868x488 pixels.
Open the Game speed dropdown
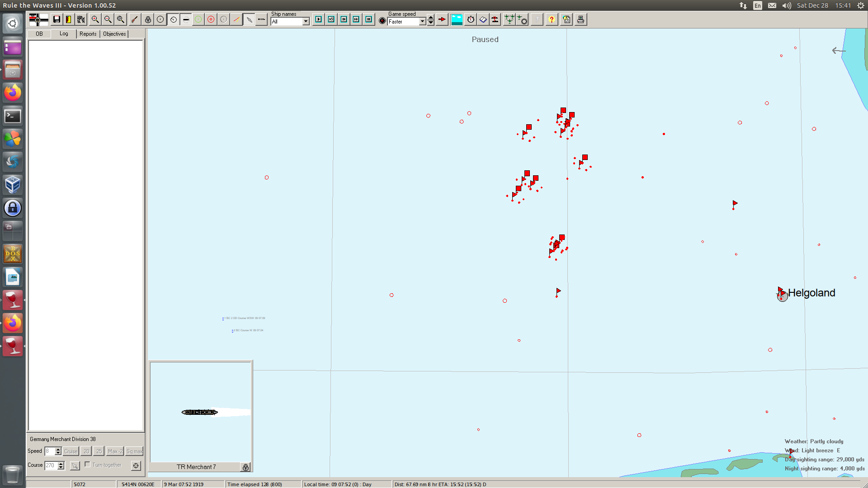(x=422, y=22)
